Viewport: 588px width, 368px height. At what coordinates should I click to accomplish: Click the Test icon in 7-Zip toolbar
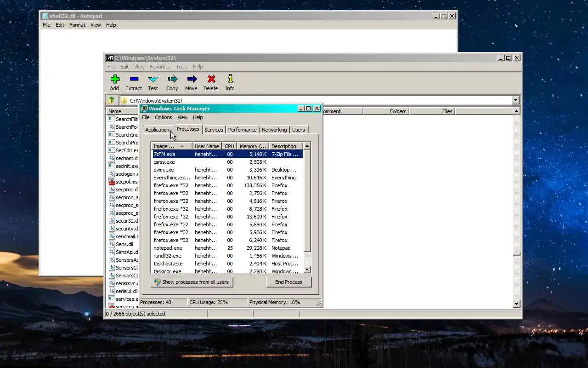click(153, 79)
